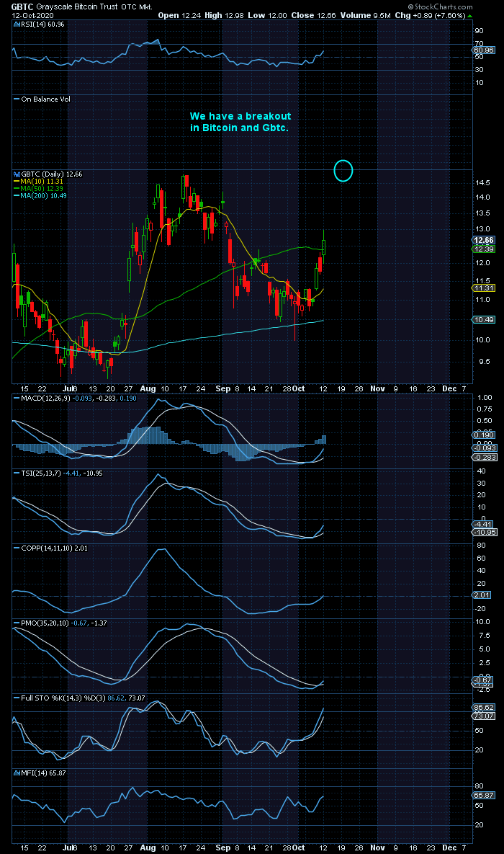The image size is (504, 854).
Task: Click the -10.95 TSI signal value tag
Action: [484, 532]
